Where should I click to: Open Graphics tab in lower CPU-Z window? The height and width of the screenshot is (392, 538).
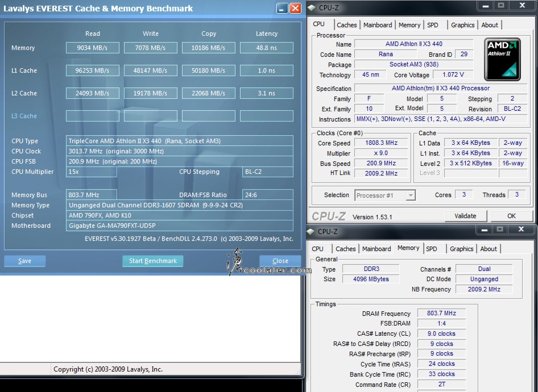tap(461, 249)
